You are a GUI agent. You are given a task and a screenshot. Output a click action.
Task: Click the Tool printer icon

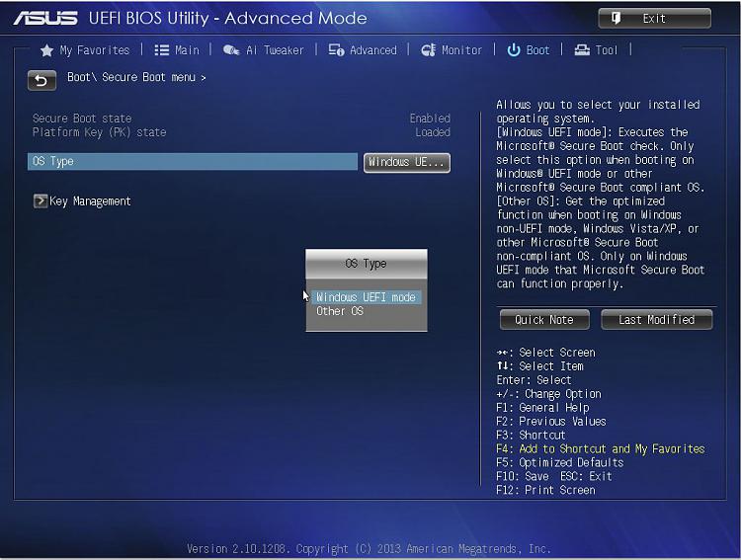click(x=582, y=50)
